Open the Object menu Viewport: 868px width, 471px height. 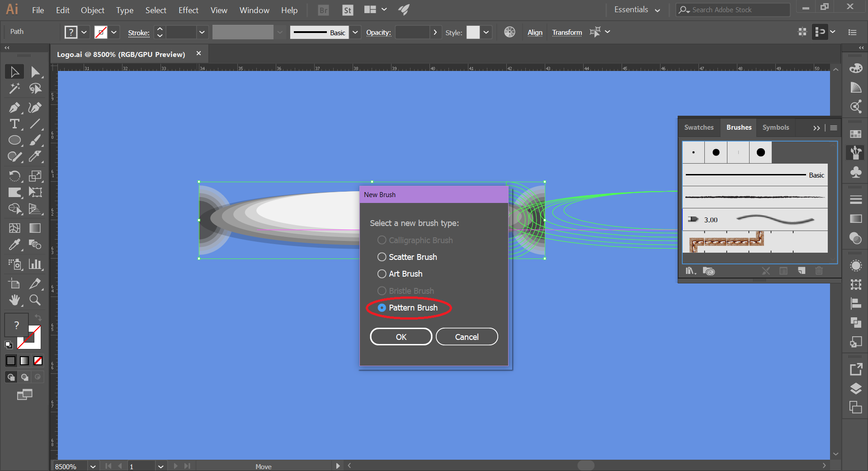93,10
